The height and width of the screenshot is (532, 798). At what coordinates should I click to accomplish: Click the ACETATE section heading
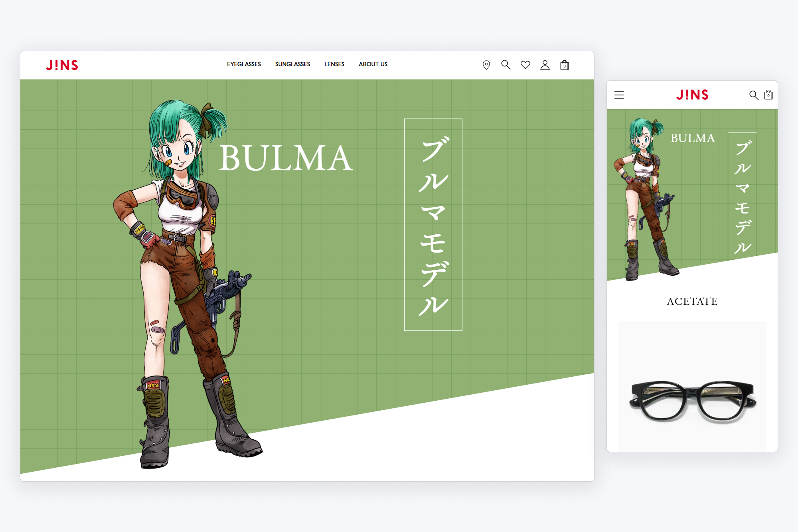tap(692, 302)
